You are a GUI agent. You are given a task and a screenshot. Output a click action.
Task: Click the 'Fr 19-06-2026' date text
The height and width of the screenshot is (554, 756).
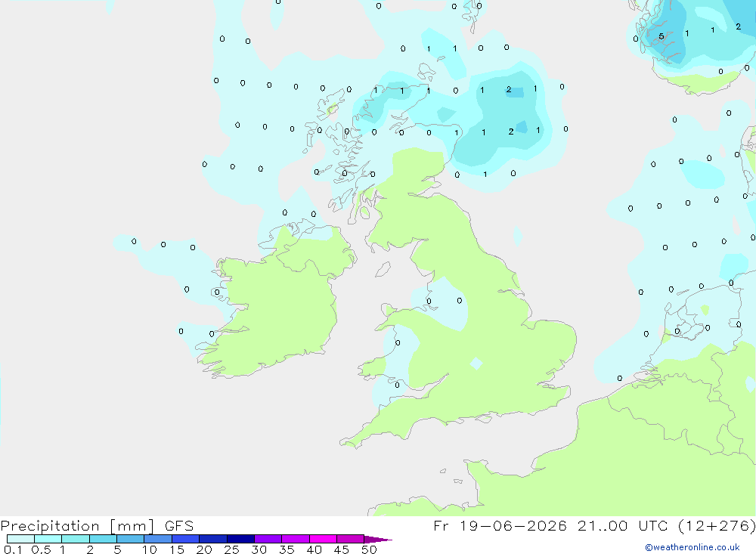[500, 525]
